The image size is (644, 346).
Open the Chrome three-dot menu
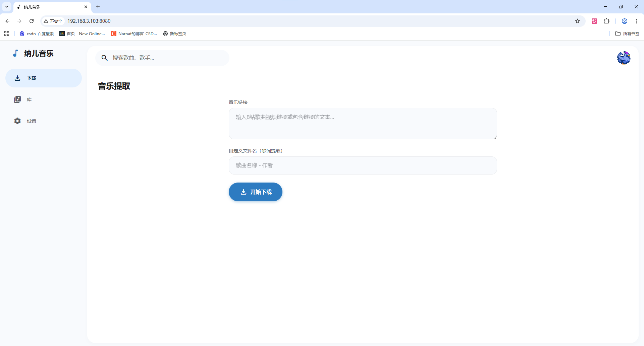[637, 21]
